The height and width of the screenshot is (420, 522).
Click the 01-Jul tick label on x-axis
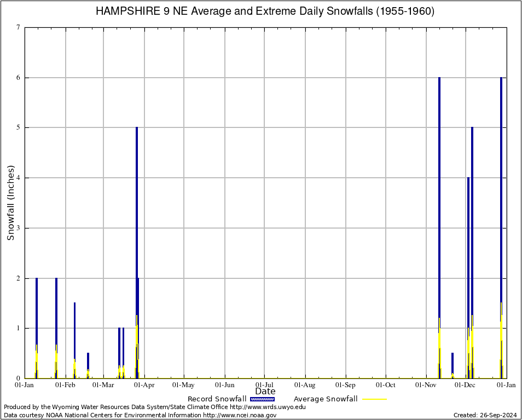[x=265, y=385]
